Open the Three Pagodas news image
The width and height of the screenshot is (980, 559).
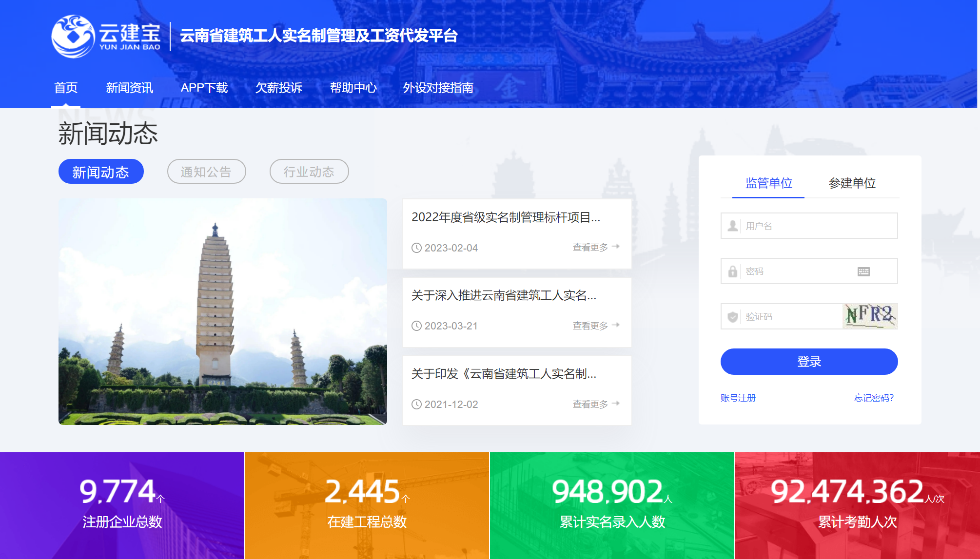click(222, 311)
